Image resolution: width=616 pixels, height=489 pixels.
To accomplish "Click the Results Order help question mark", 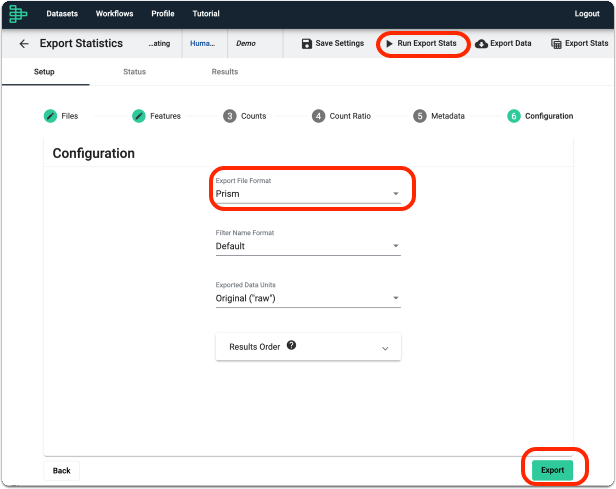I will coord(291,345).
